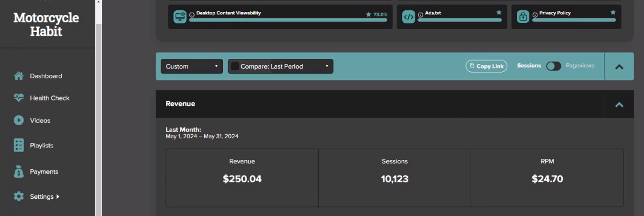This screenshot has width=644, height=216.
Task: Open the Custom date range dropdown
Action: point(192,66)
